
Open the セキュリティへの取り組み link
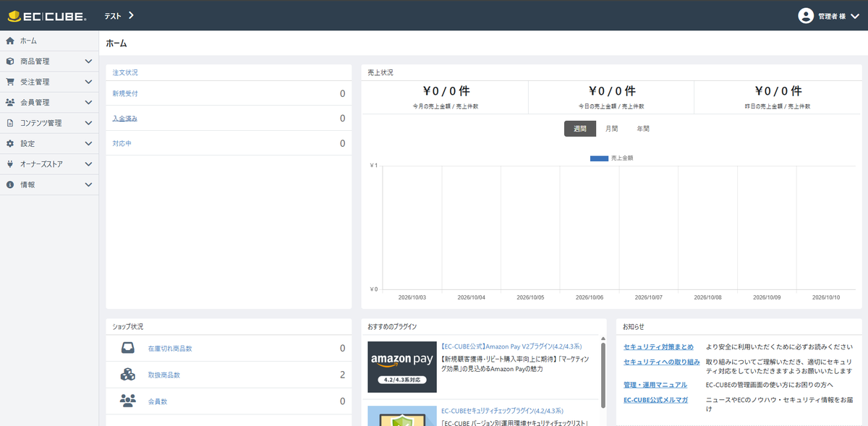[x=662, y=362]
